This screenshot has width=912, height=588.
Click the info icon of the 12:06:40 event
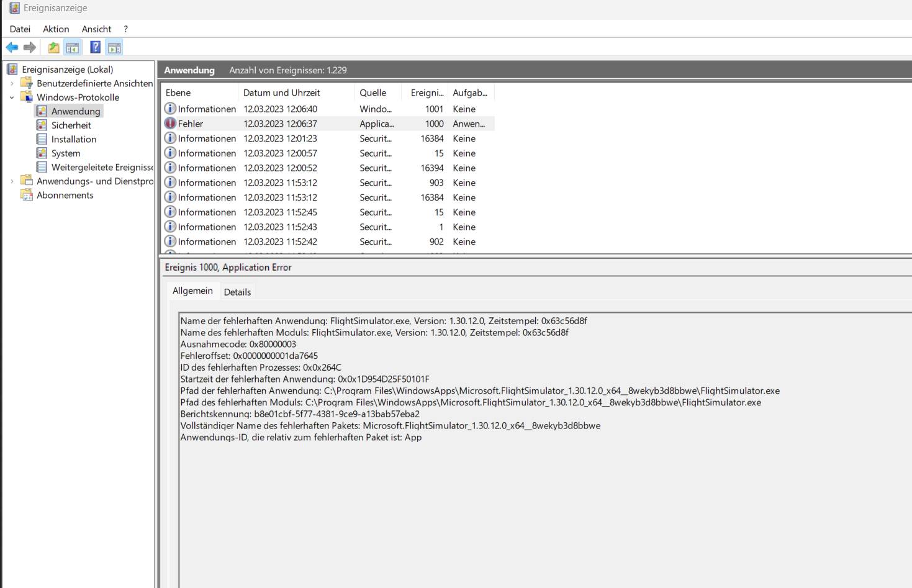coord(170,108)
